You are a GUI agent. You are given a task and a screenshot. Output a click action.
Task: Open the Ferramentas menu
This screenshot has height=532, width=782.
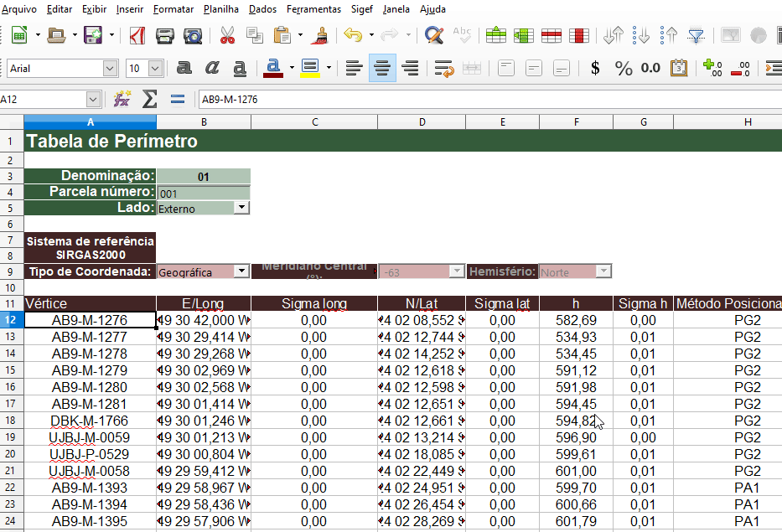coord(313,9)
